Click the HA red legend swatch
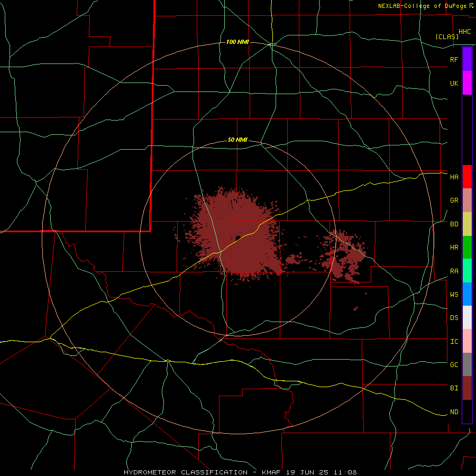 click(x=467, y=177)
